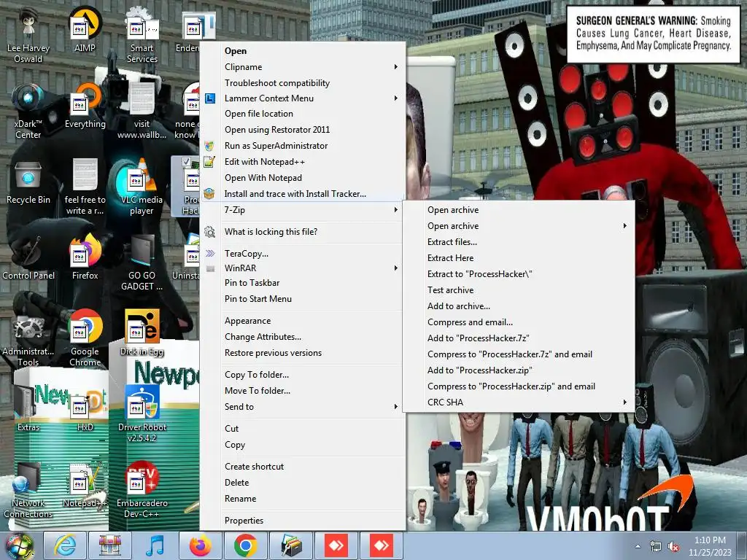Open the AIMP desktop icon

pos(85,29)
